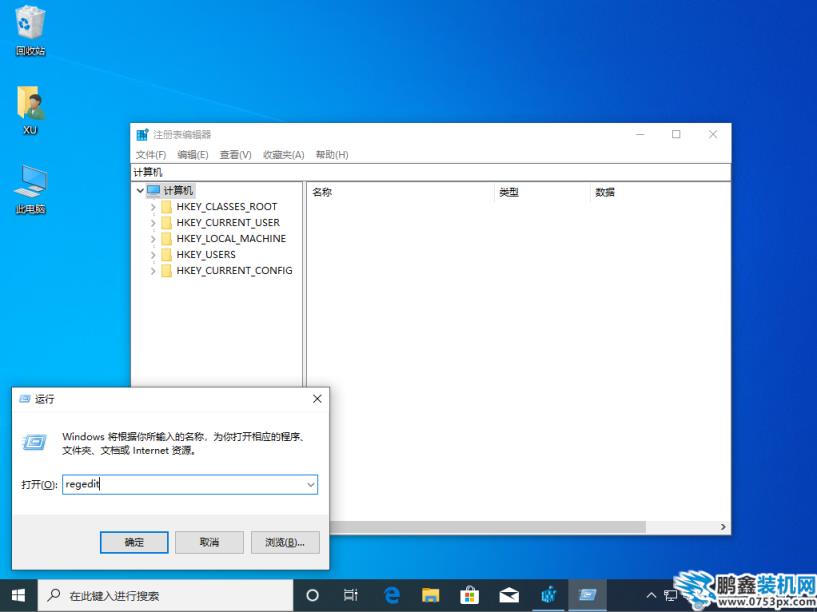Open the Favorites menu in Registry Editor
817x612 pixels.
(x=283, y=155)
